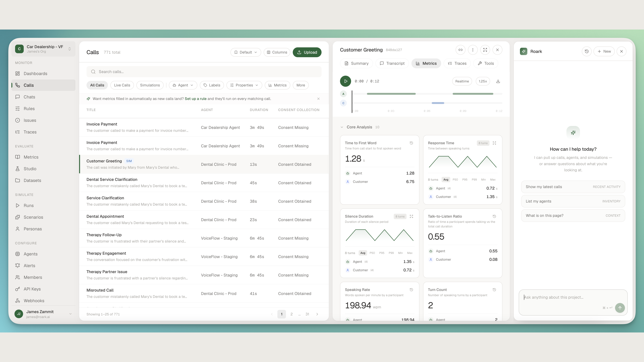Image resolution: width=644 pixels, height=362 pixels.
Task: Open the Car Dealership - VF project switcher
Action: click(x=43, y=49)
